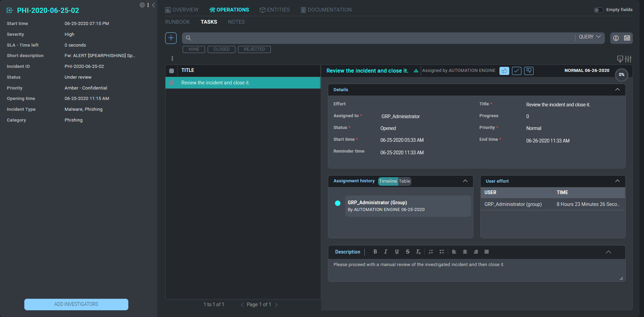Image resolution: width=644 pixels, height=317 pixels.
Task: Open the NOTES sub-tab
Action: pyautogui.click(x=236, y=22)
